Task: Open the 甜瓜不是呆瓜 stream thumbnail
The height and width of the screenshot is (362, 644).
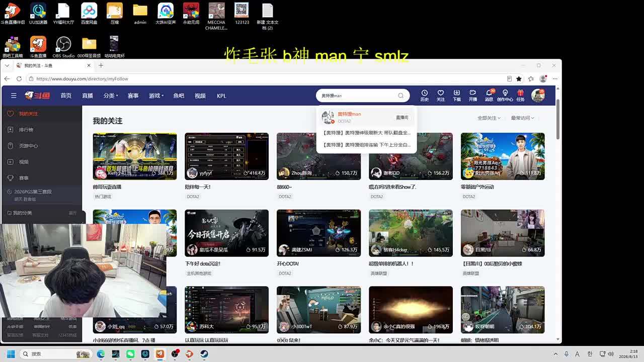Action: pyautogui.click(x=227, y=233)
